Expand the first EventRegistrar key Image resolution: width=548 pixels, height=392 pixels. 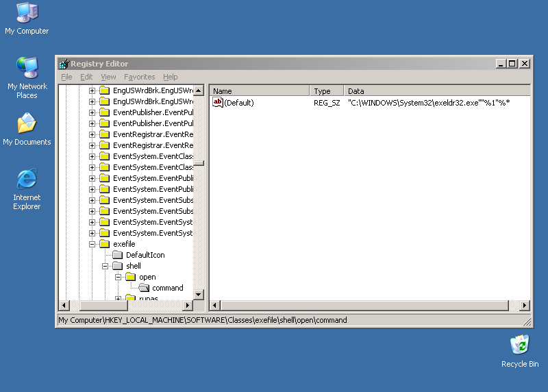(92, 134)
